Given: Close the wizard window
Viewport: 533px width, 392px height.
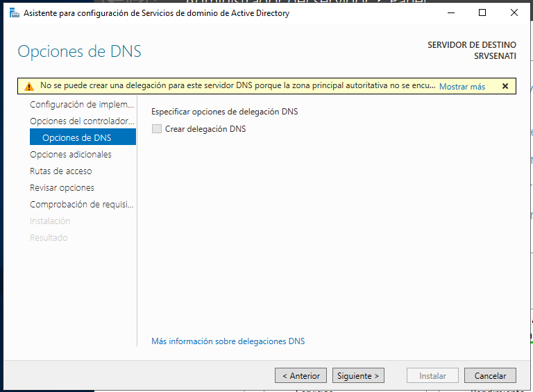Looking at the screenshot, I should click(x=514, y=13).
